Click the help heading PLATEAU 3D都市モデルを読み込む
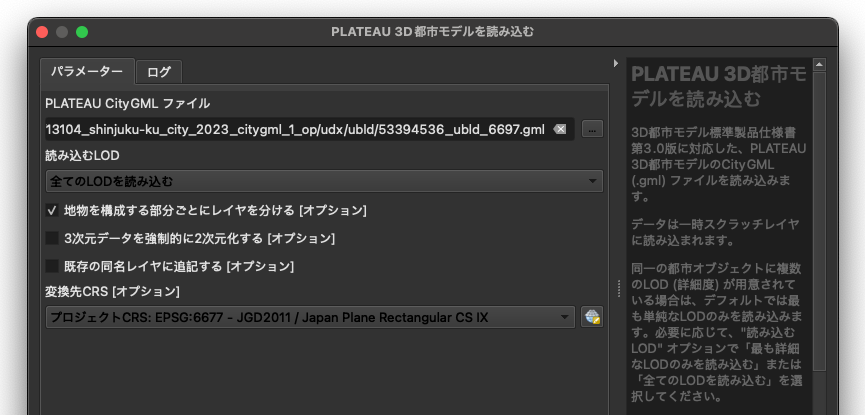 [719, 87]
